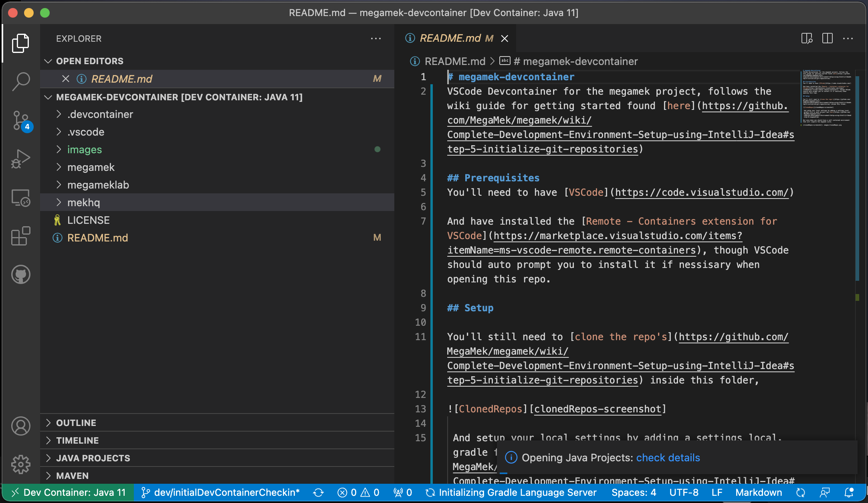Expand the .devcontainer folder
This screenshot has width=868, height=503.
100,114
